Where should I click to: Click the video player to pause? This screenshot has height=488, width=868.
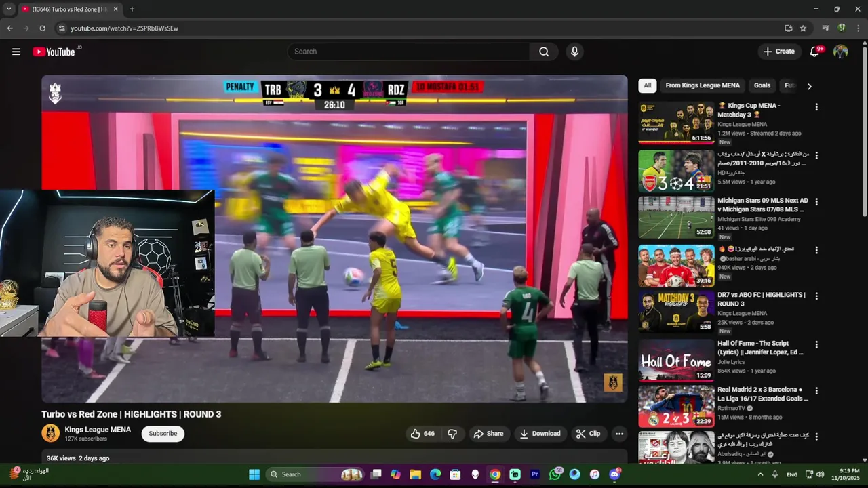tap(334, 239)
